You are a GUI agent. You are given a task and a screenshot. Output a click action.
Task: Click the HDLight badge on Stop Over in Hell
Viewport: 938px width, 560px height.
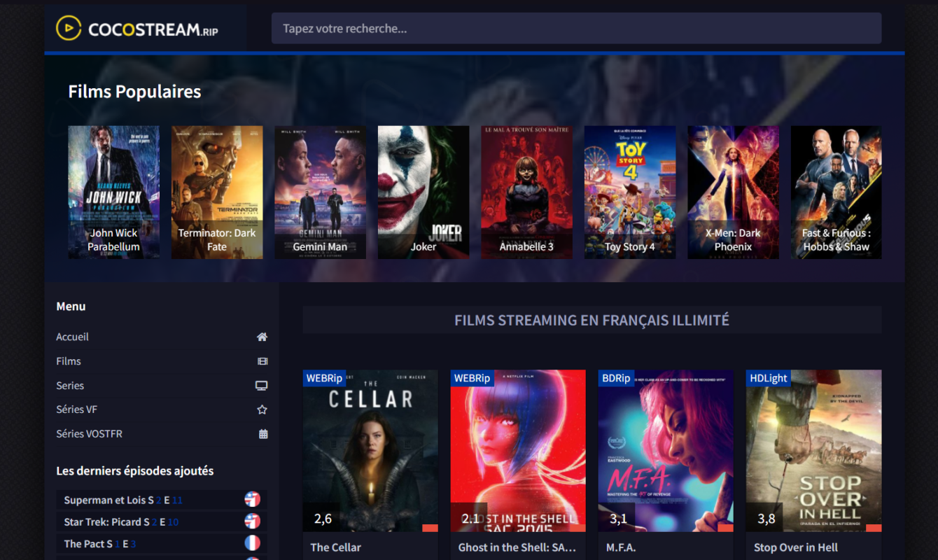769,378
